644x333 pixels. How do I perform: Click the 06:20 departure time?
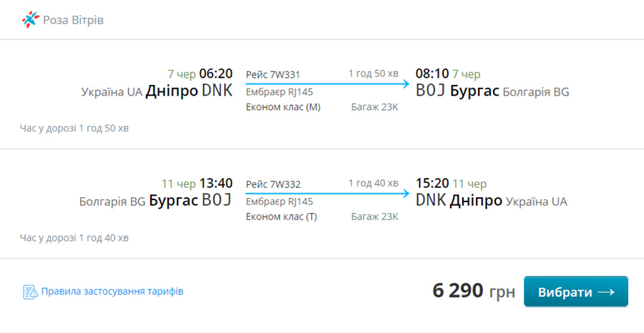pos(215,74)
